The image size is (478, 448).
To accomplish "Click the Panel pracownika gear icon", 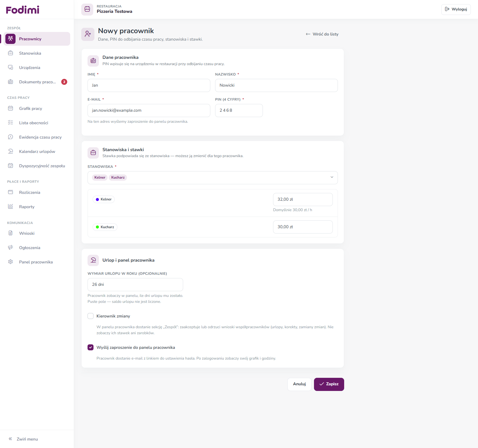I will coord(10,262).
